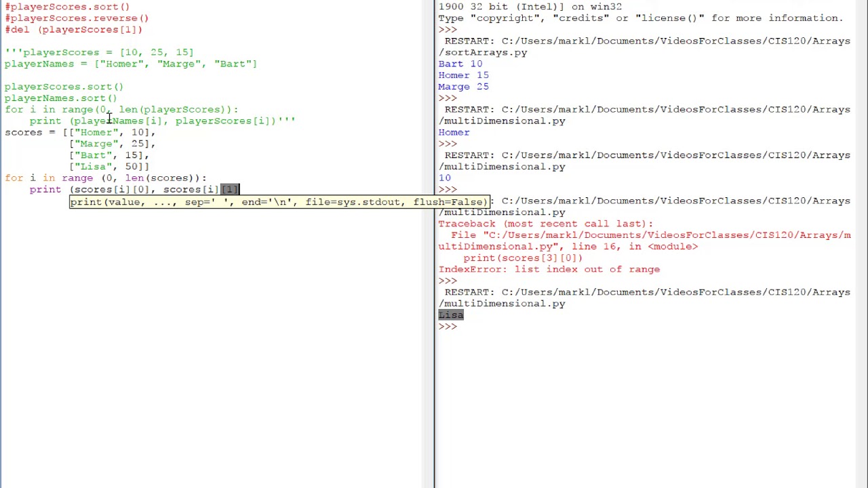Click the playerScores = [10, 25, 15] line
The image size is (868, 488).
point(99,52)
